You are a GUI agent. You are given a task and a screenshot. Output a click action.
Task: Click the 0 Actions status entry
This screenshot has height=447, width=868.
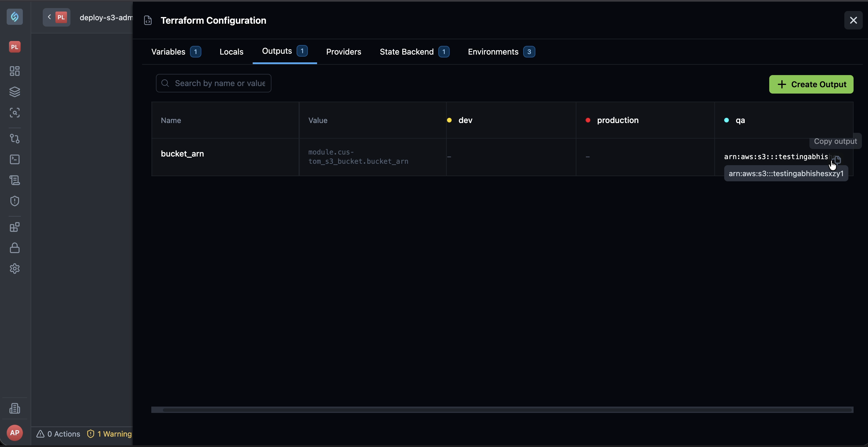pyautogui.click(x=58, y=434)
